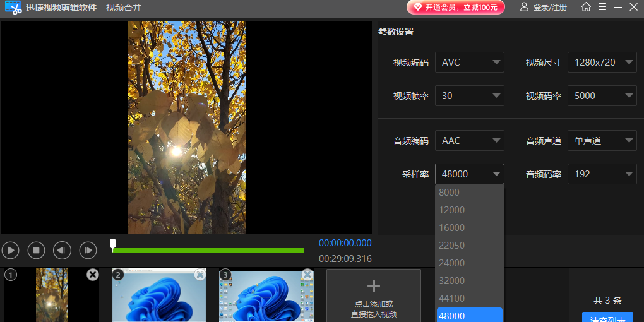Stop video playback with the stop button
Viewport: 644px width, 322px height.
click(36, 250)
